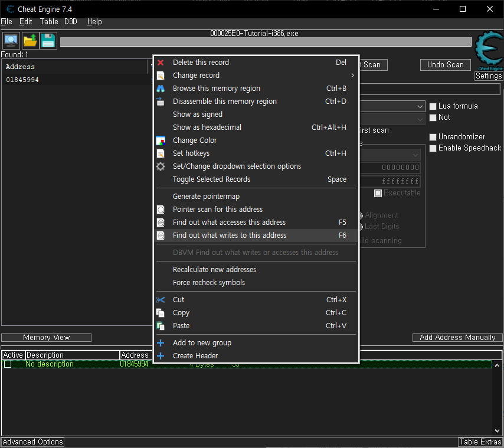This screenshot has width=504, height=448.
Task: Click the Disassemble memory region icon
Action: point(161,102)
